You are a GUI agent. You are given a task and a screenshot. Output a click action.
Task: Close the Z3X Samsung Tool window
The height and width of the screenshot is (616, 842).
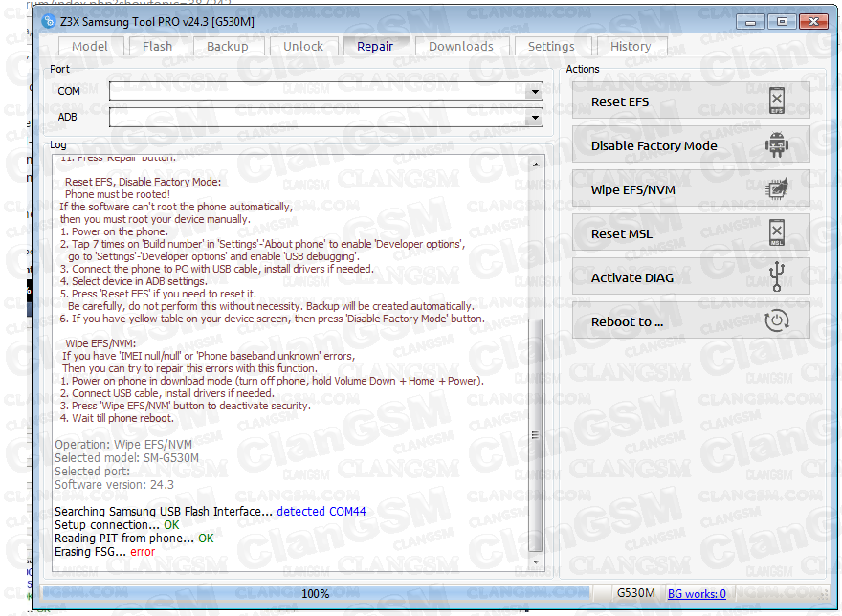tap(813, 21)
